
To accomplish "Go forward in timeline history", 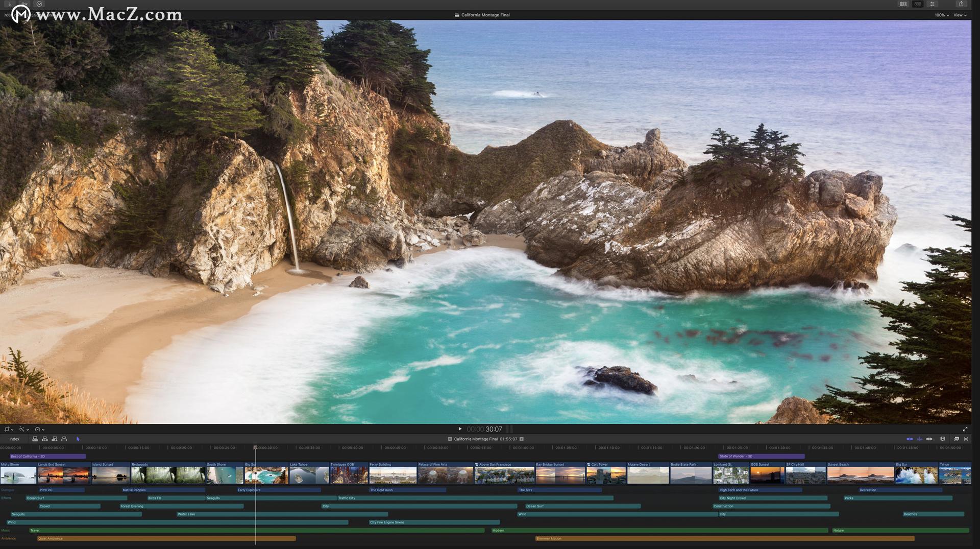I will click(521, 439).
